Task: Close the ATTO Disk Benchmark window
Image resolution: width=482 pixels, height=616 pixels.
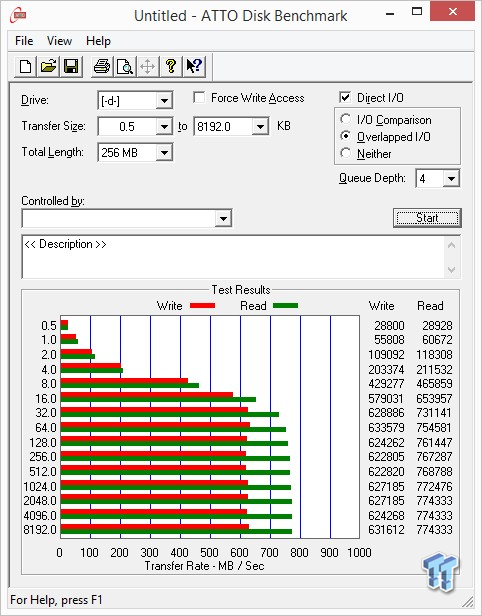Action: pyautogui.click(x=453, y=12)
